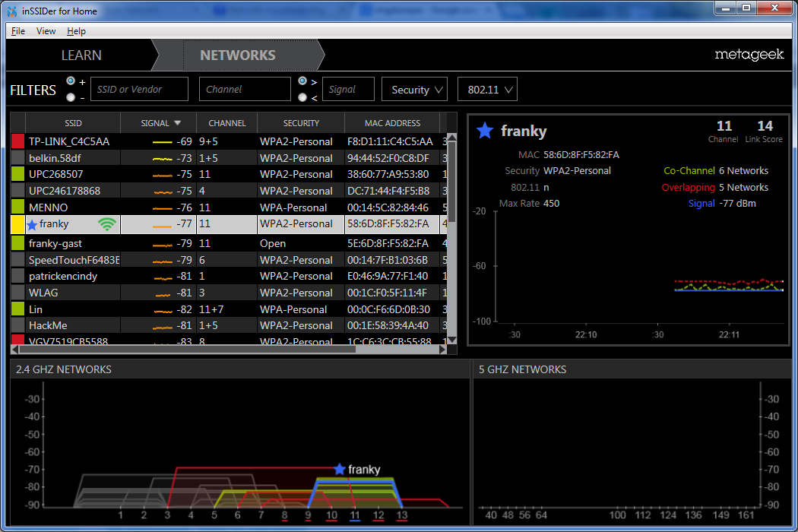Select the franky-gast network row
This screenshot has width=798, height=532.
229,243
